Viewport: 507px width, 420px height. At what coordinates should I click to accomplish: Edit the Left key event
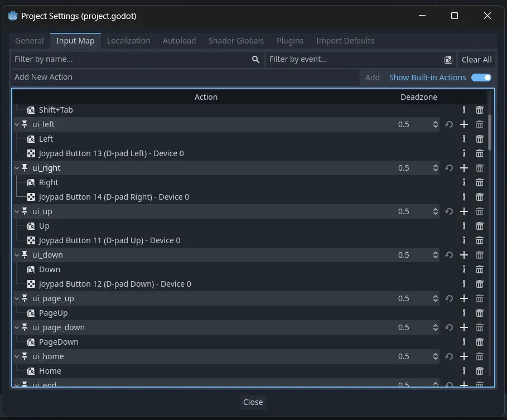pyautogui.click(x=464, y=139)
